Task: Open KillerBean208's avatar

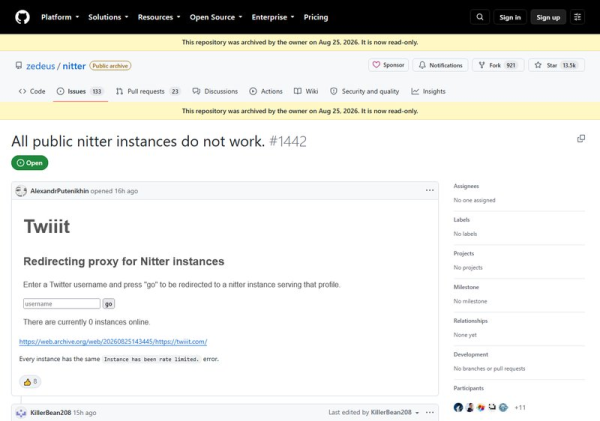Action: coord(21,413)
